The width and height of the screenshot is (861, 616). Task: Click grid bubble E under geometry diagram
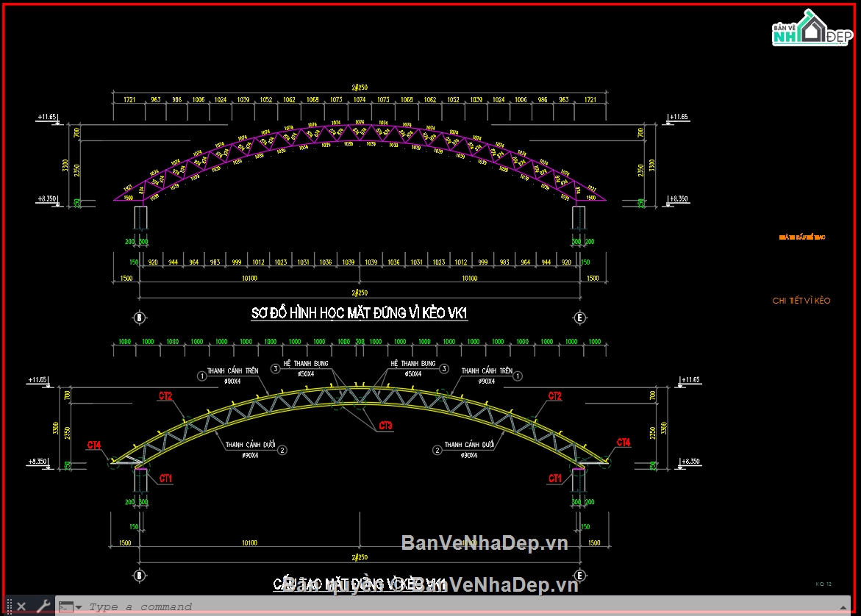(580, 318)
